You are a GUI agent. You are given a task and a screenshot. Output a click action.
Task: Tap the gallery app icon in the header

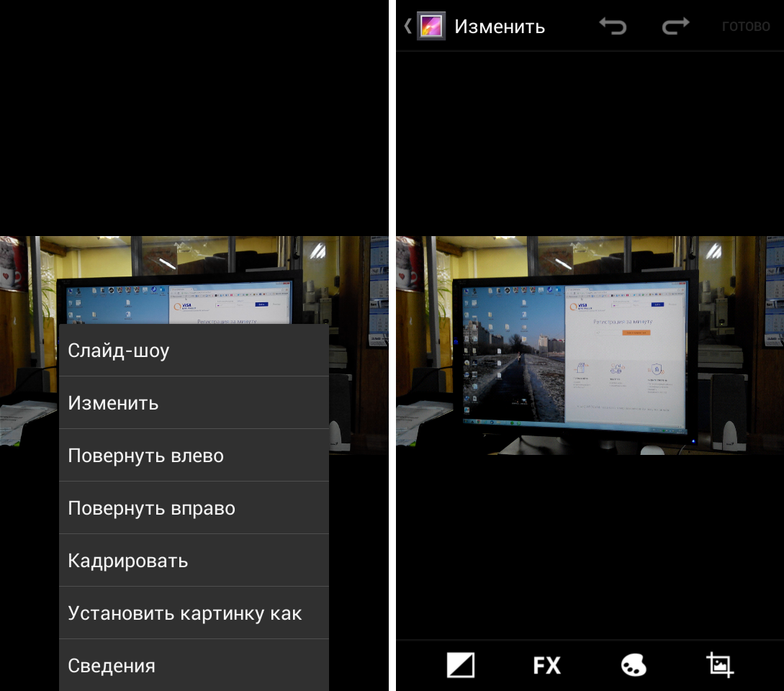[431, 27]
